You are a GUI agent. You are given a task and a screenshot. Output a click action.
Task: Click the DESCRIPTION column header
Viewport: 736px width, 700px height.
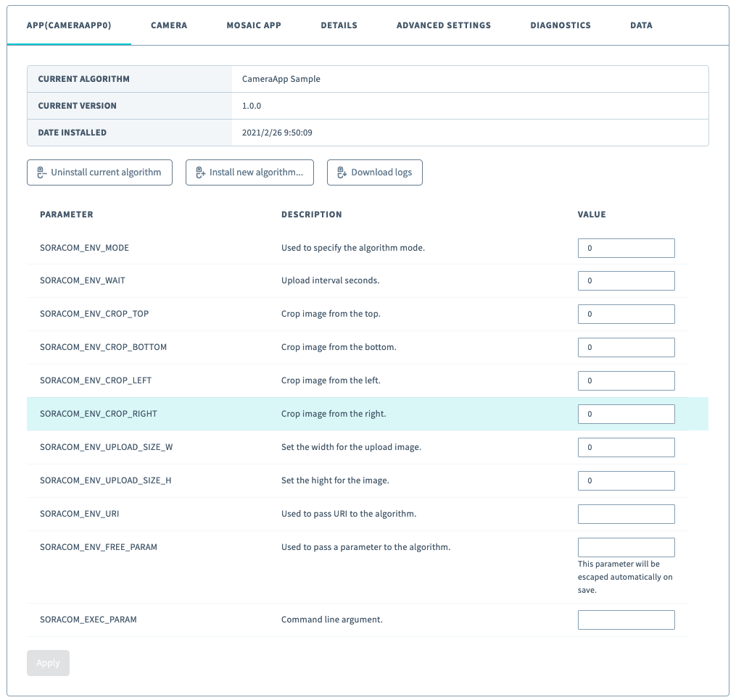(x=312, y=214)
